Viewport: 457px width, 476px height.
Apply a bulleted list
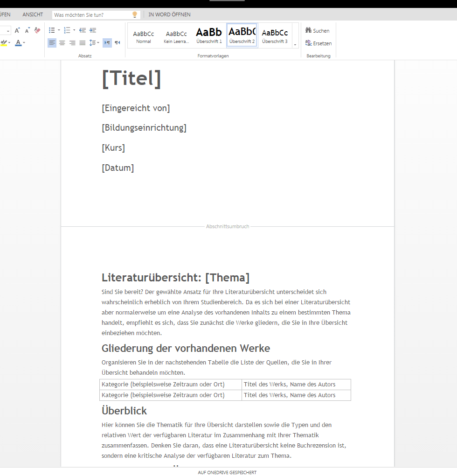point(52,30)
